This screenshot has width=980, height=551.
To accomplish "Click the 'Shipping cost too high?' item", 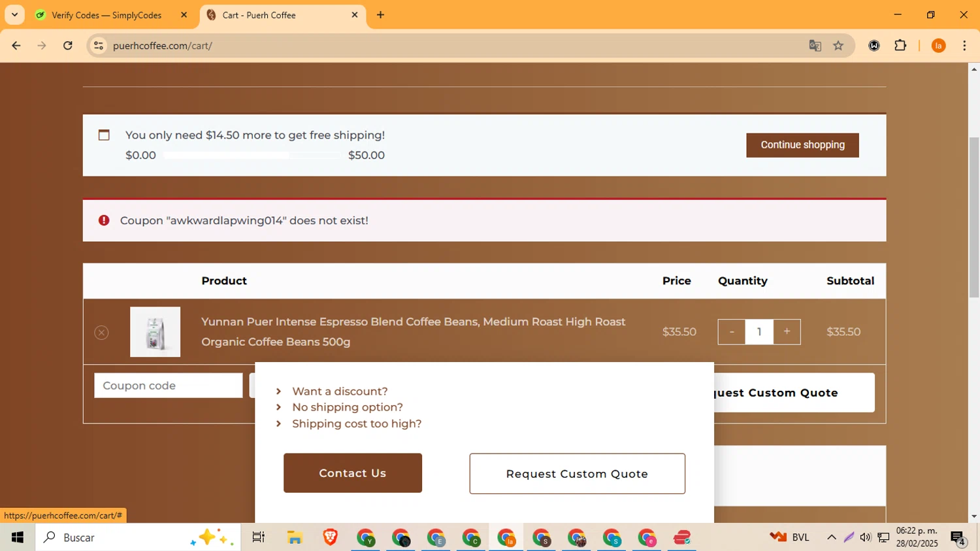I will (x=357, y=424).
